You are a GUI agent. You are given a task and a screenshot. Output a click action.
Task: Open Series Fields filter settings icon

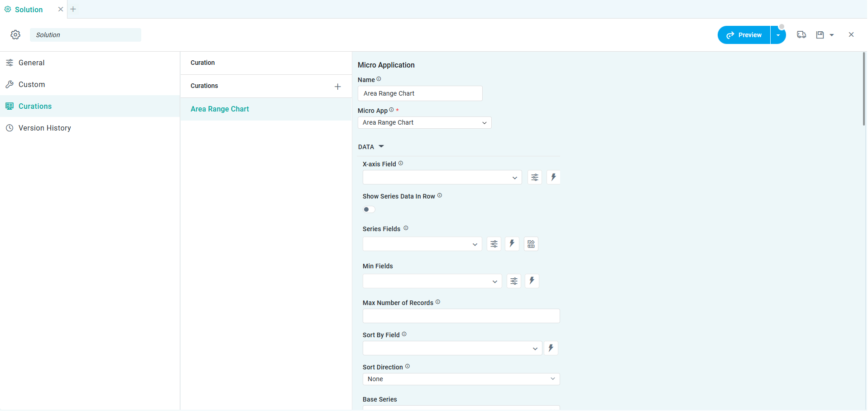[494, 244]
